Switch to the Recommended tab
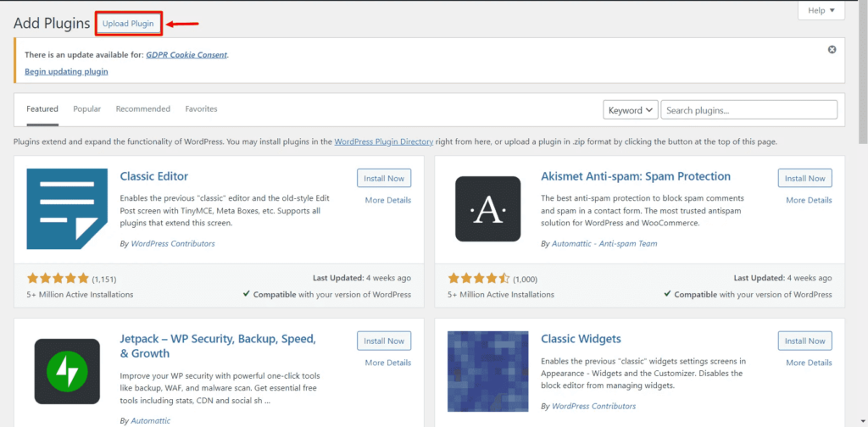868x427 pixels. pyautogui.click(x=142, y=109)
